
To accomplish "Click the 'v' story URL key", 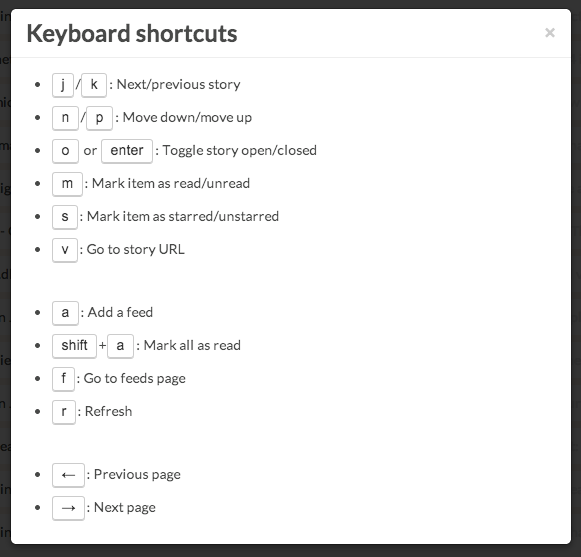I will click(x=65, y=250).
